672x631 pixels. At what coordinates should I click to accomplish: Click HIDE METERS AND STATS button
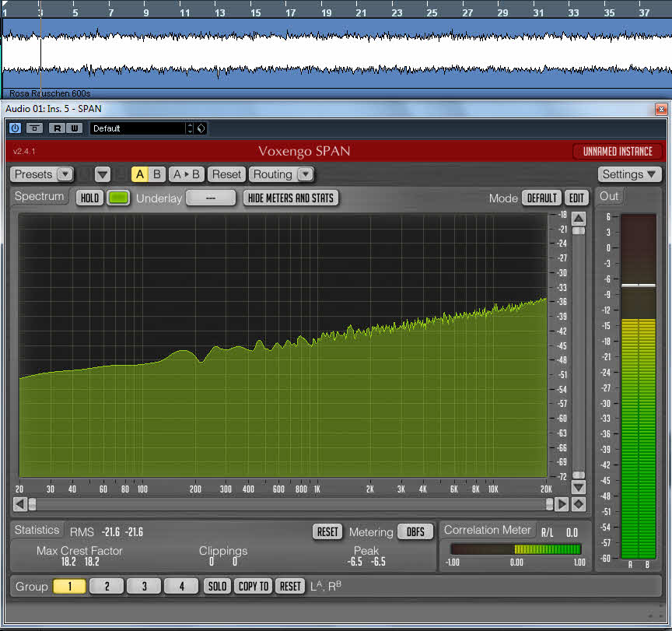tap(291, 198)
